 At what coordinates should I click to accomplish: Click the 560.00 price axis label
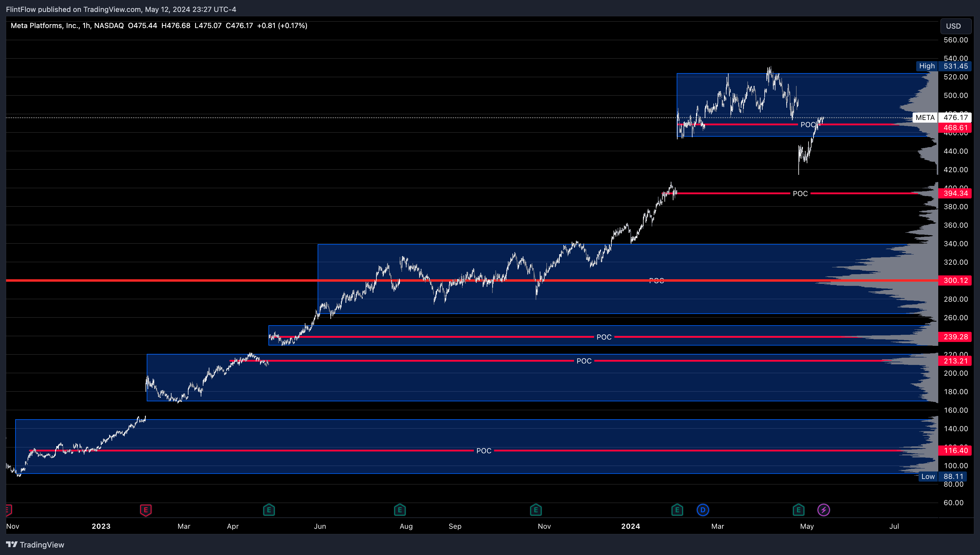pos(956,40)
